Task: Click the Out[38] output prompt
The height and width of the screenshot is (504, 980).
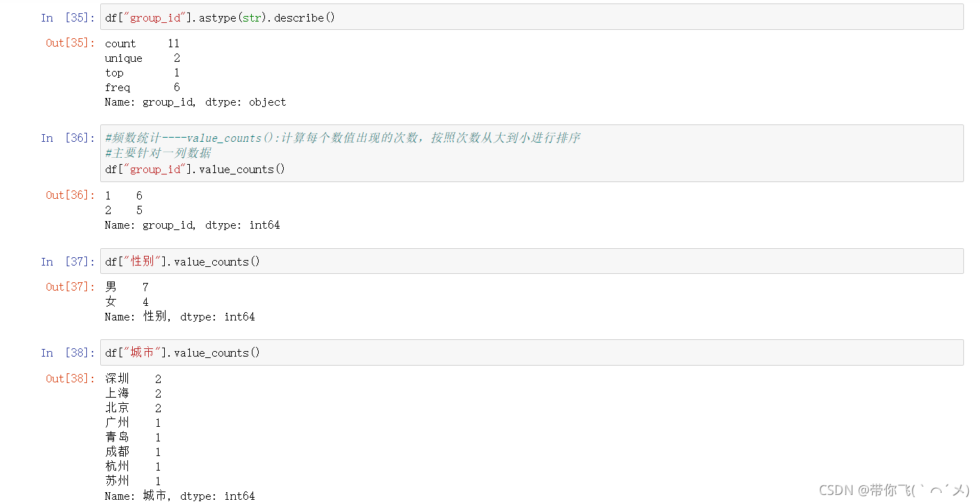Action: [70, 379]
